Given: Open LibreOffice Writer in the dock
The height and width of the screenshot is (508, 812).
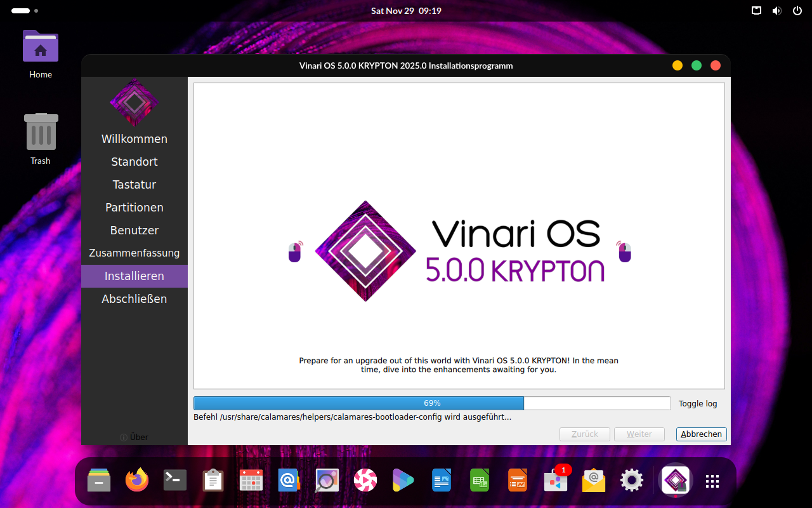Looking at the screenshot, I should click(441, 481).
